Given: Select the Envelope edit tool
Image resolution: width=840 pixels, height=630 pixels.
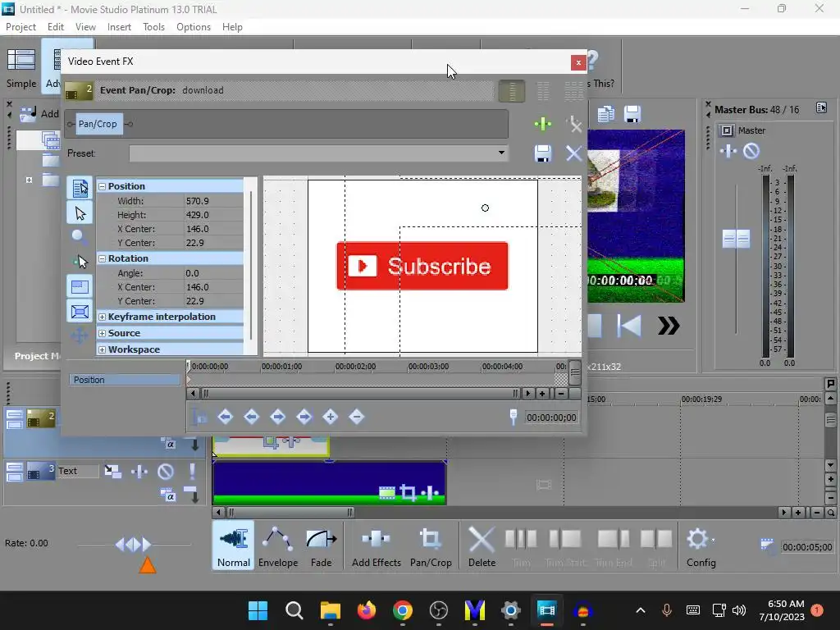Looking at the screenshot, I should coord(278,546).
